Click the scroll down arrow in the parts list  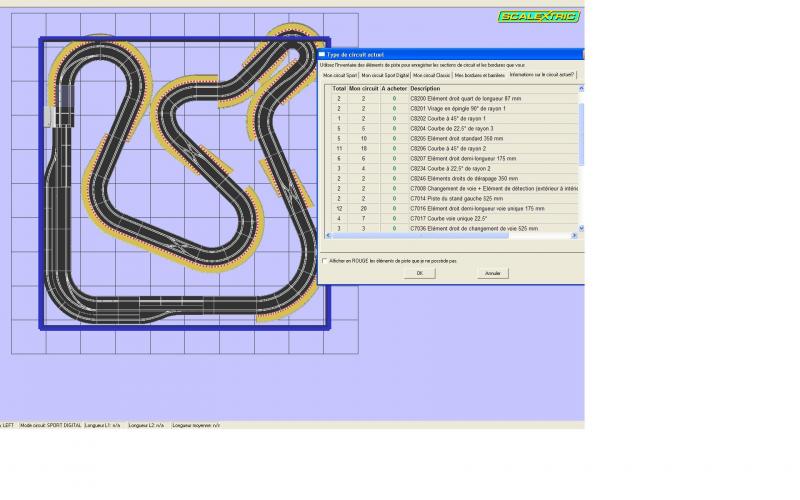coord(580,227)
